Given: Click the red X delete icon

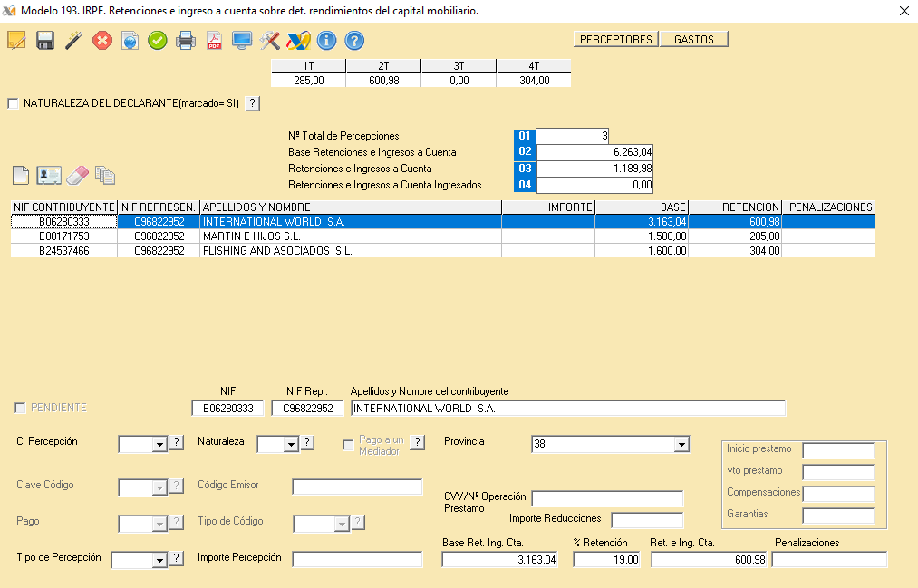Looking at the screenshot, I should (x=101, y=41).
